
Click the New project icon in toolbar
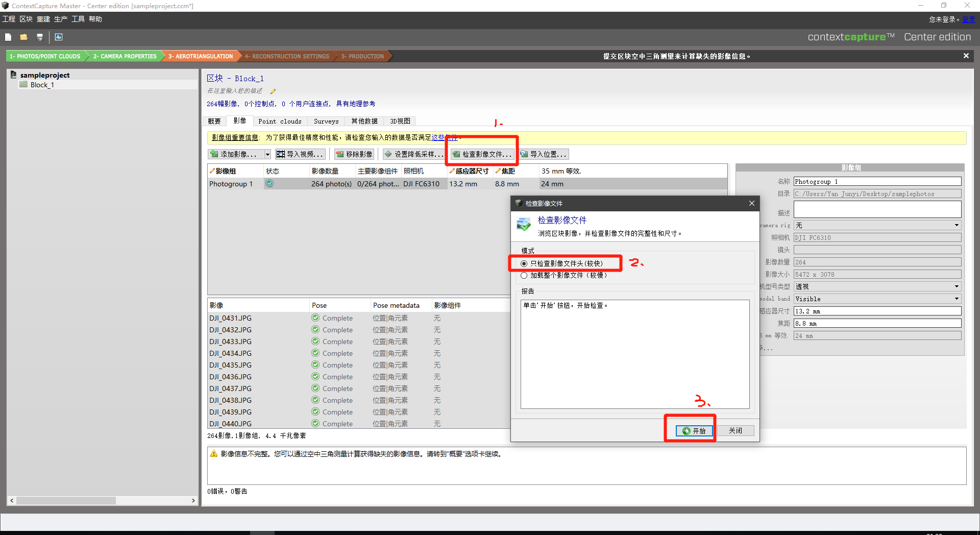click(8, 37)
